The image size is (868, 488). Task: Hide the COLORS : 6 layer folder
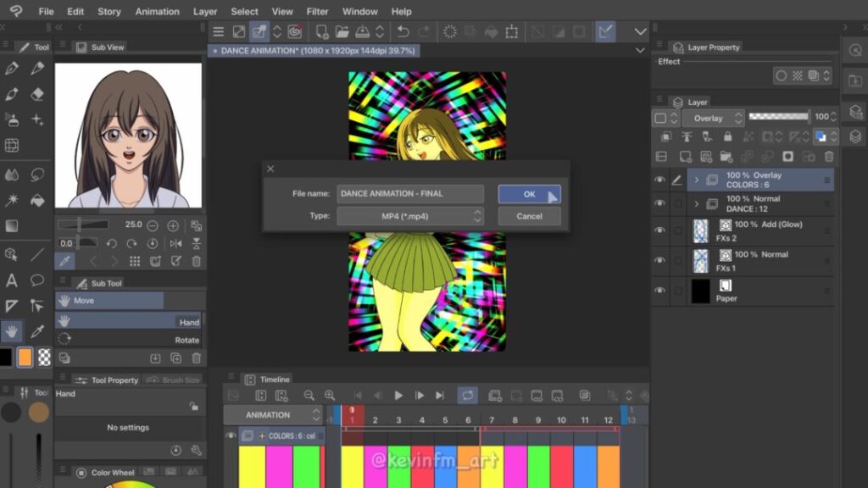[x=659, y=180]
